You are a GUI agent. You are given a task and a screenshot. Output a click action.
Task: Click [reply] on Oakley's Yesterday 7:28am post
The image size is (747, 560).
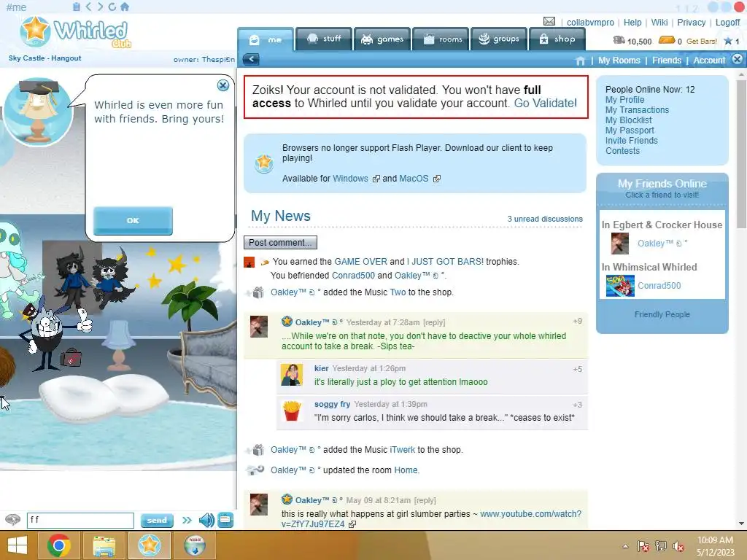[x=434, y=322]
